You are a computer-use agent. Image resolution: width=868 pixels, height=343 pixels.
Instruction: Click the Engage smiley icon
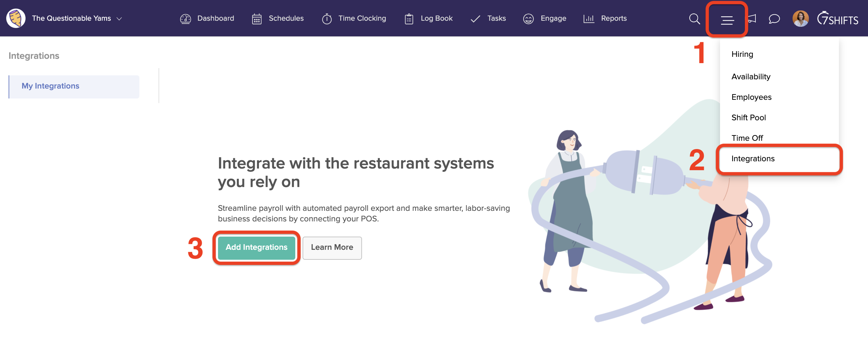coord(528,19)
